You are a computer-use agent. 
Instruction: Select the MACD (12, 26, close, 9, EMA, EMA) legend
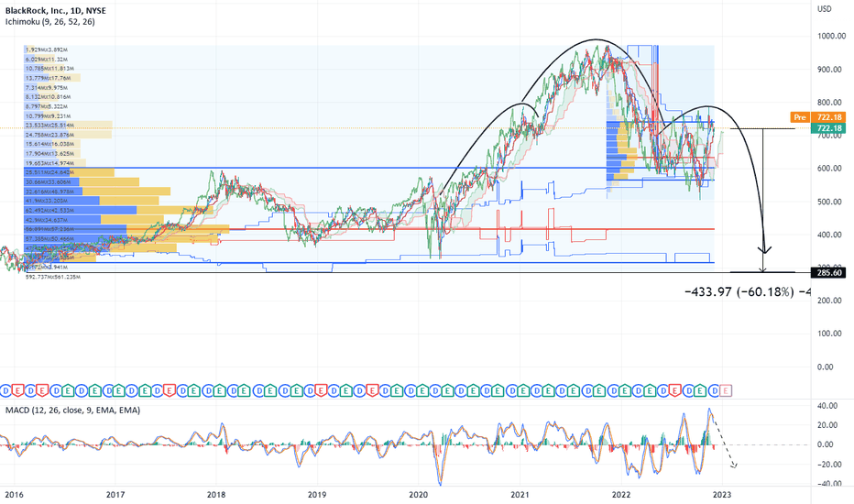click(72, 410)
